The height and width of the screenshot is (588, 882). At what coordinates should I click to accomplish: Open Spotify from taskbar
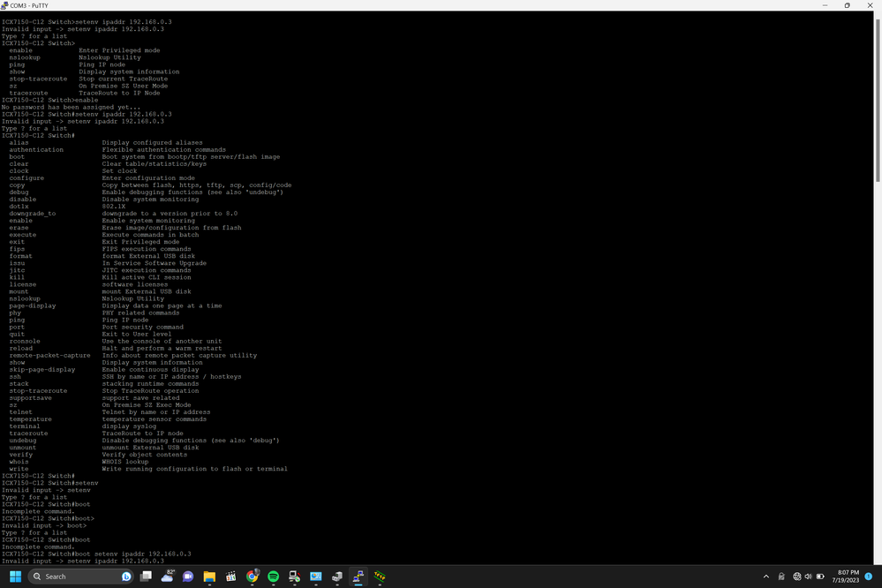point(273,577)
